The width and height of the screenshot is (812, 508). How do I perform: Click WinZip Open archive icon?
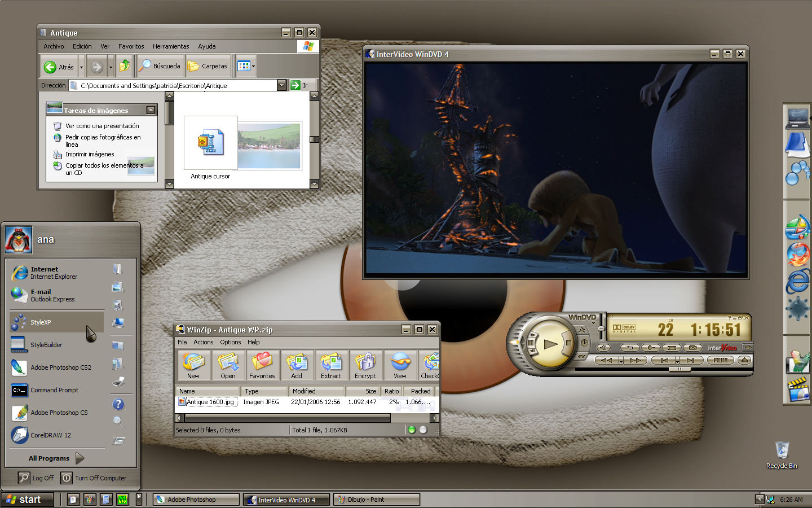pyautogui.click(x=228, y=365)
